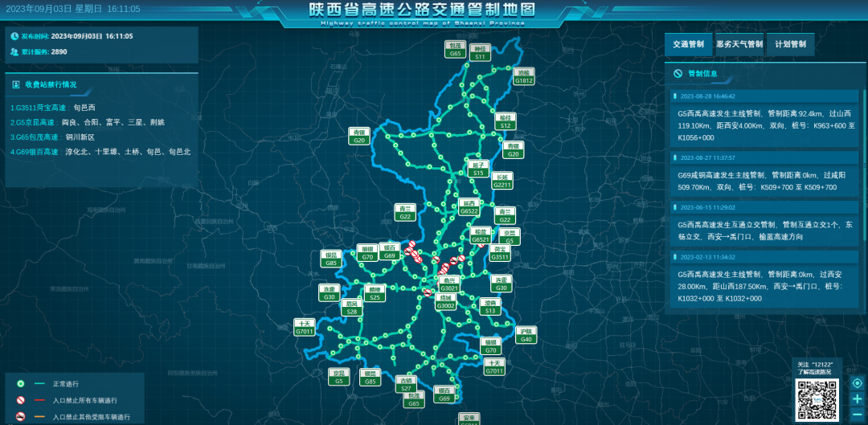Screen dimensions: 868x425
Task: Open the 2023-08-27 11:37:57 G69咸铜高速 entry
Action: click(766, 175)
